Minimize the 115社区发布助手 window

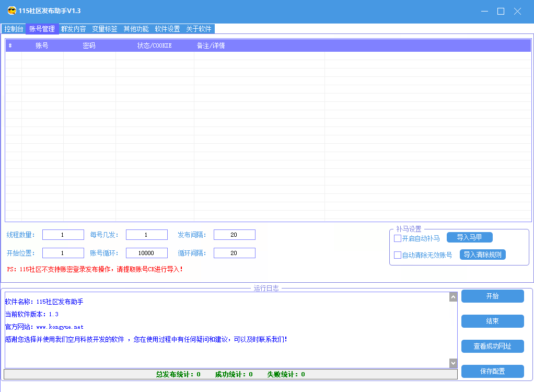(484, 11)
